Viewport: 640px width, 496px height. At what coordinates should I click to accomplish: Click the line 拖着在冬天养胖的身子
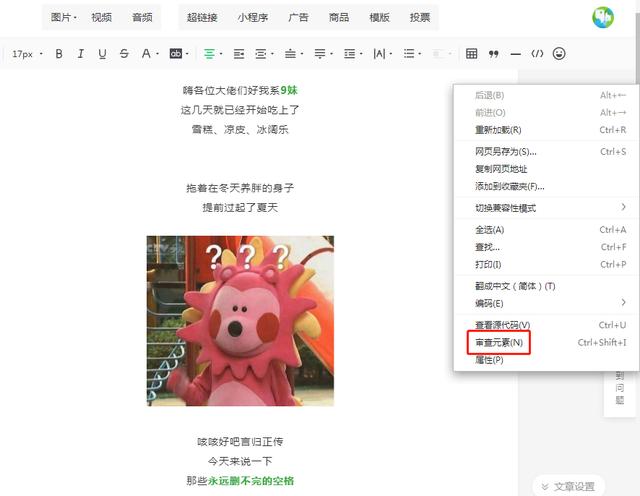tap(240, 188)
